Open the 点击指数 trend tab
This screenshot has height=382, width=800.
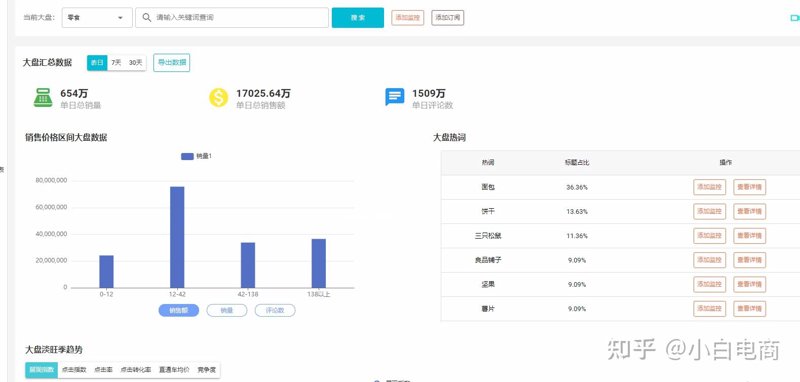click(74, 370)
